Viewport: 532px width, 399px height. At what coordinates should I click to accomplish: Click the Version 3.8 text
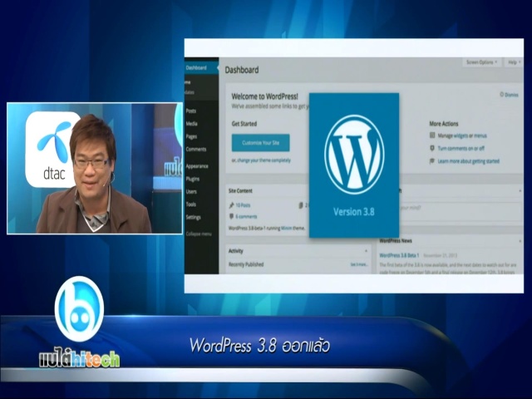pyautogui.click(x=354, y=212)
